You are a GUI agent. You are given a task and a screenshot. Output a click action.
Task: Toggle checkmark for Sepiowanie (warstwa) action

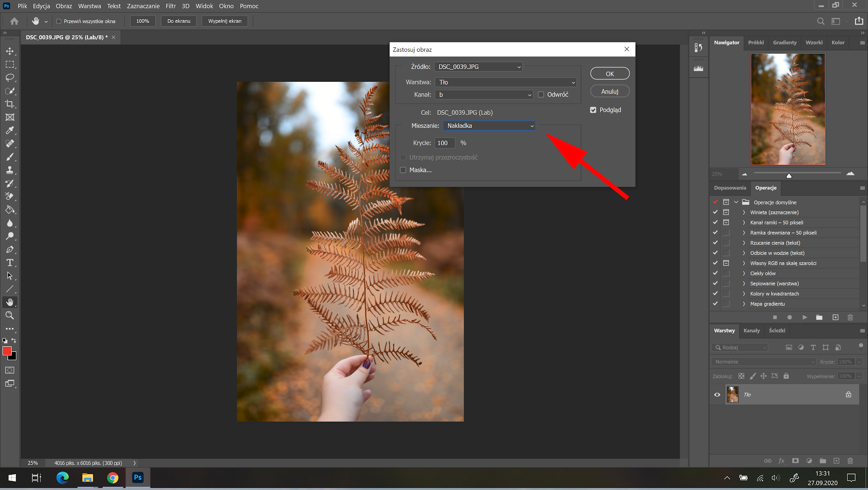(x=715, y=283)
